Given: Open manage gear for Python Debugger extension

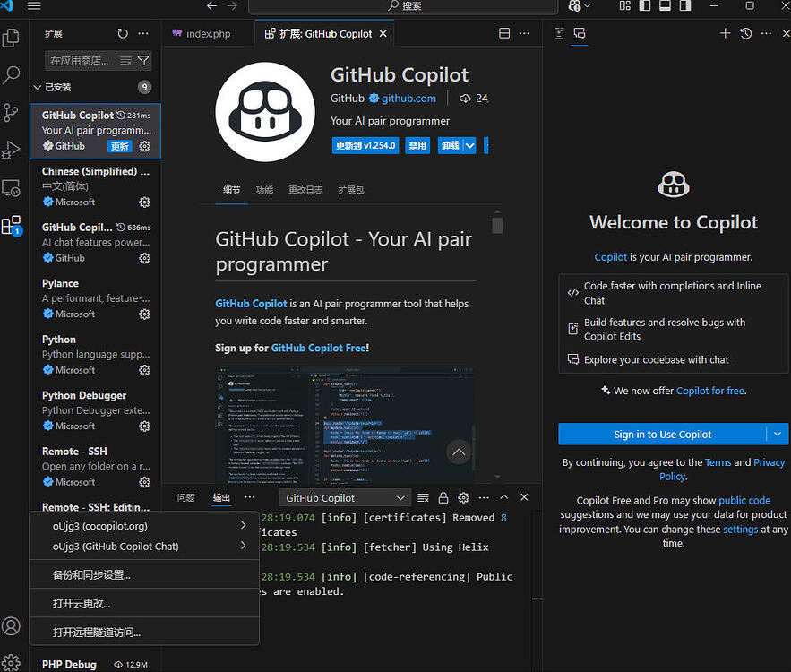Looking at the screenshot, I should click(x=145, y=426).
